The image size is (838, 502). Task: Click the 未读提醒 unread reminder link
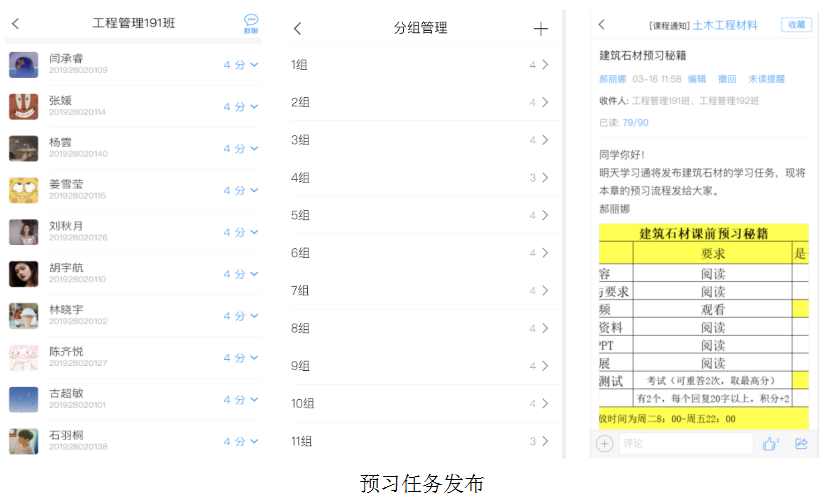pyautogui.click(x=766, y=79)
